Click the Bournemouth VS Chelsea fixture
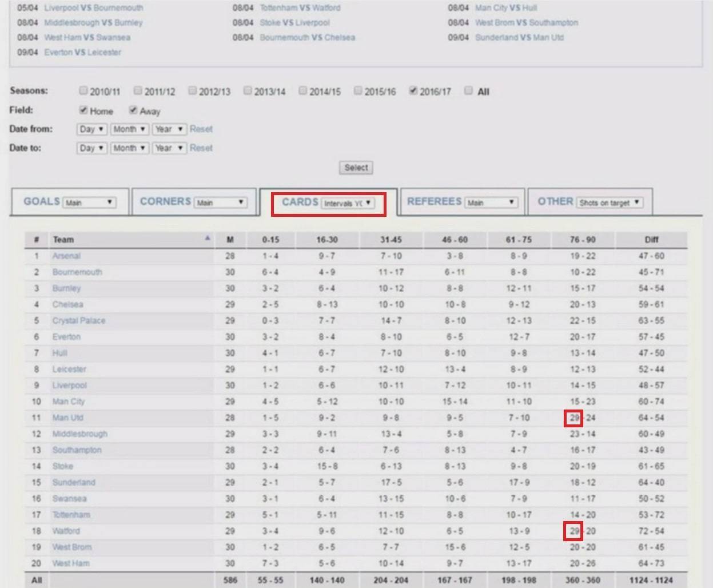 pyautogui.click(x=307, y=38)
